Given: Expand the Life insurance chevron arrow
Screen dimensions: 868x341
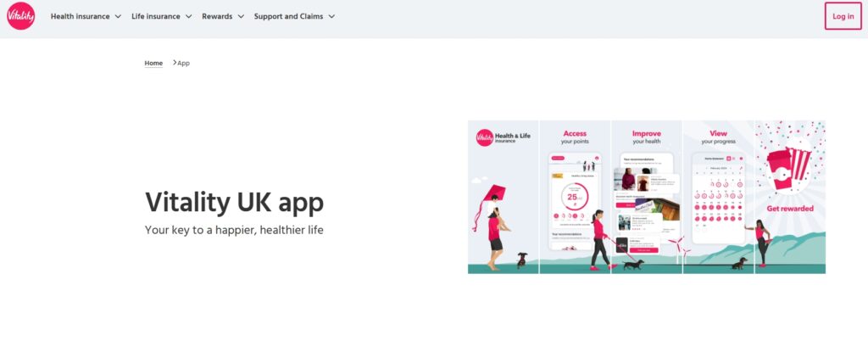Looking at the screenshot, I should [189, 17].
